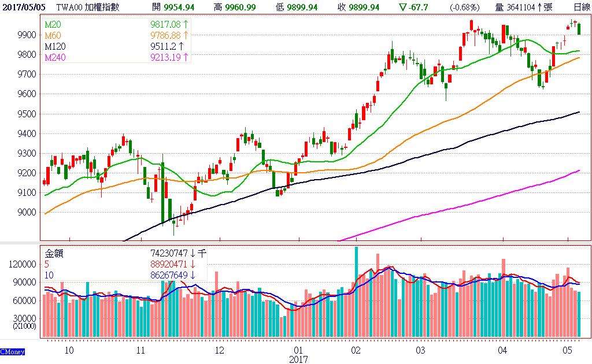Click the 02 month marker on timeline
The image size is (592, 364).
tap(356, 350)
